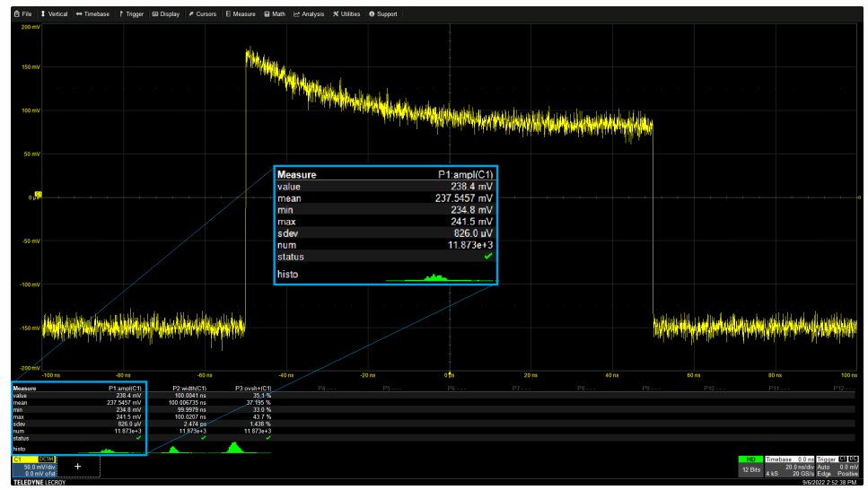The width and height of the screenshot is (868, 490).
Task: Open the C1 channel descriptor box
Action: 34,466
